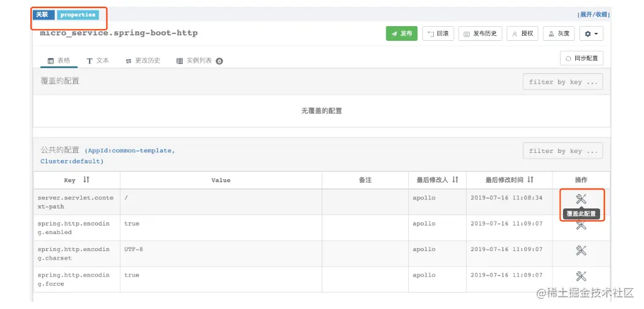
Task: Sort by 最后修改人 column arrows
Action: pyautogui.click(x=455, y=180)
